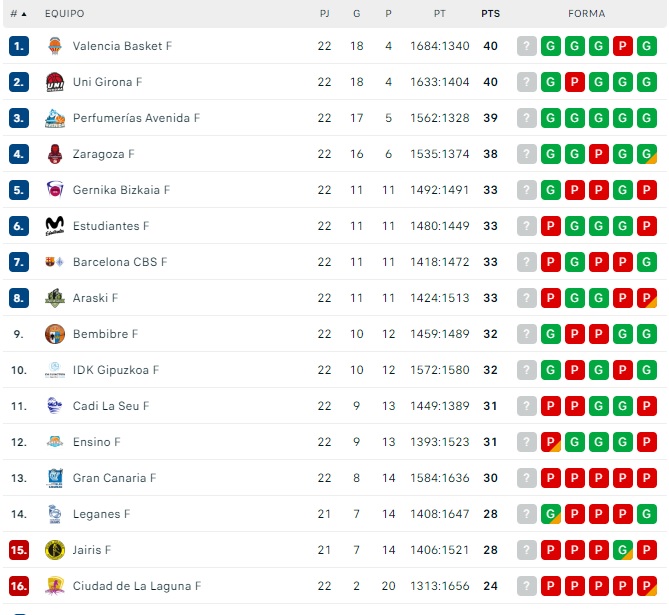This screenshot has height=615, width=669.
Task: Click the position 1 blue rank badge
Action: (19, 46)
